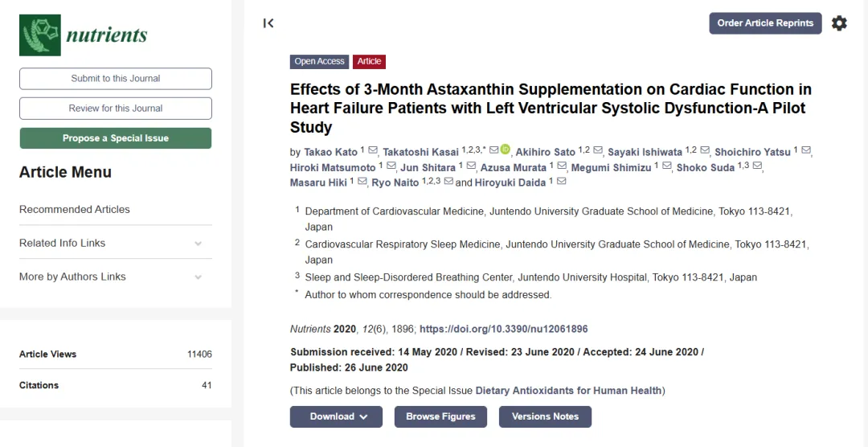Expand the More by Authors Links section
The image size is (868, 447).
point(115,277)
